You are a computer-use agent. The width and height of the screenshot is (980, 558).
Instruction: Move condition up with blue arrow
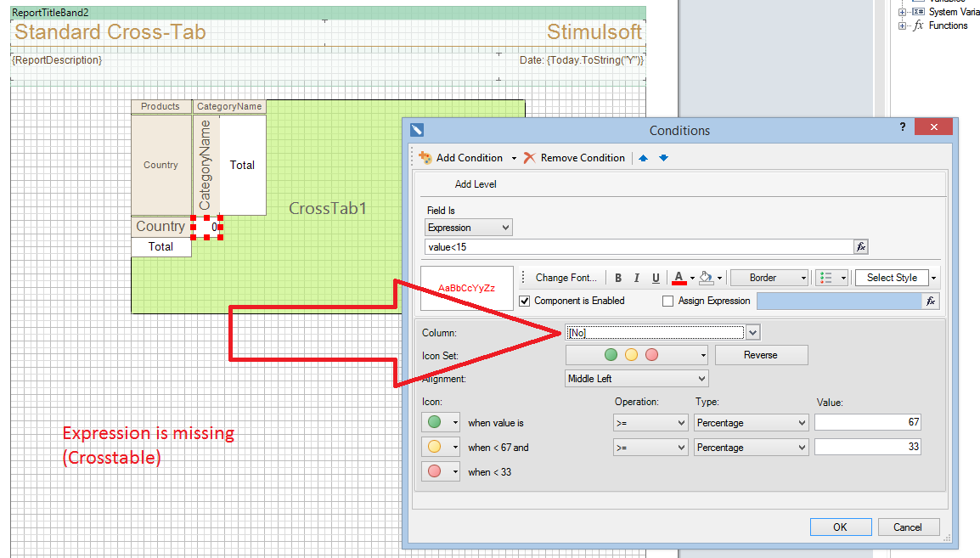click(x=643, y=158)
